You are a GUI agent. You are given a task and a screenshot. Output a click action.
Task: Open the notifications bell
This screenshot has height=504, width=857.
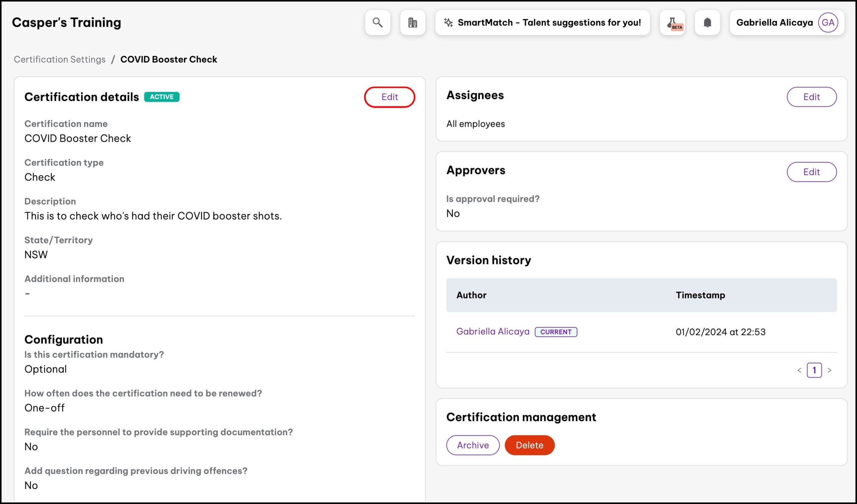(707, 22)
